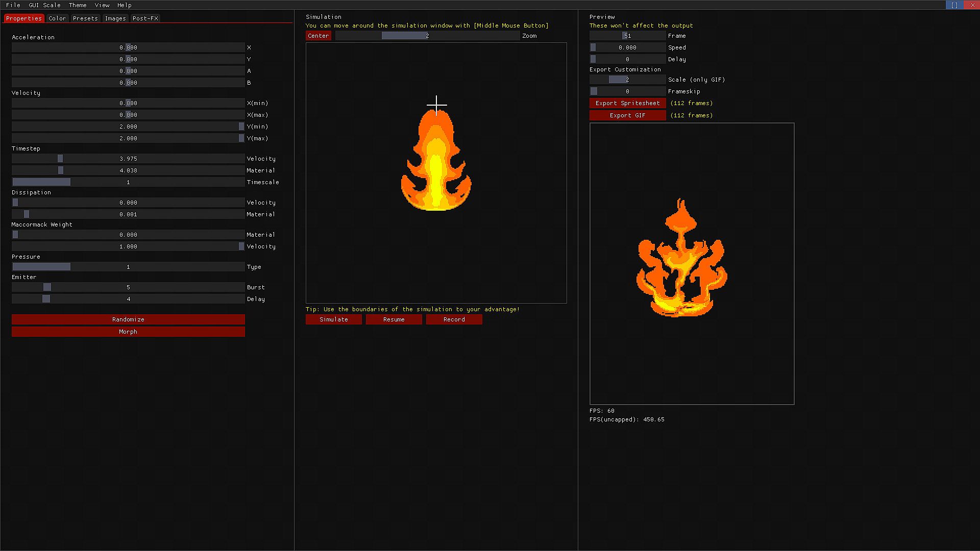Click the Simulate button
Viewport: 980px width, 551px height.
pyautogui.click(x=333, y=319)
